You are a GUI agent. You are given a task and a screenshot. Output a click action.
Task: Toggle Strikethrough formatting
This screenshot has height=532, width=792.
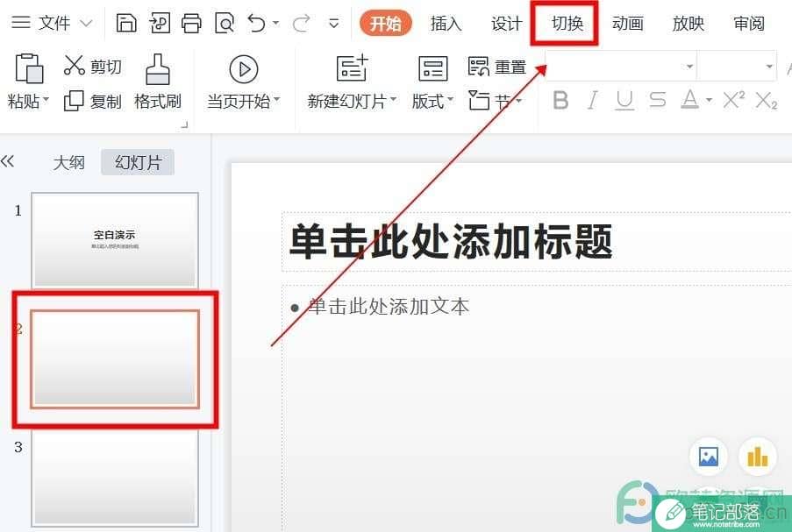(x=657, y=100)
